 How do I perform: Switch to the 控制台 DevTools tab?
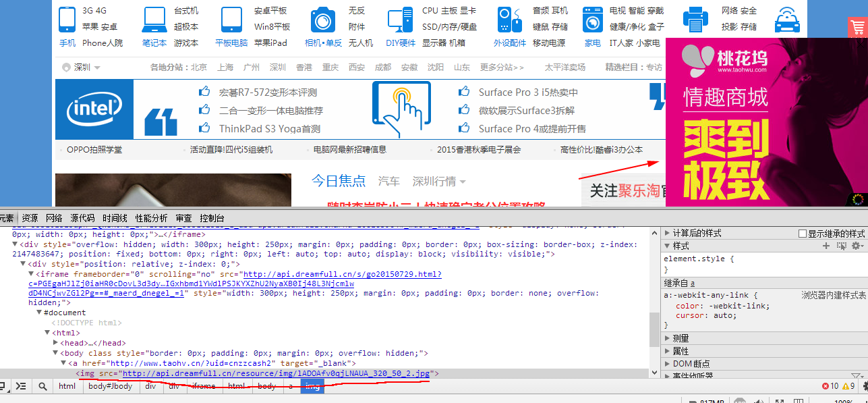[x=212, y=218]
